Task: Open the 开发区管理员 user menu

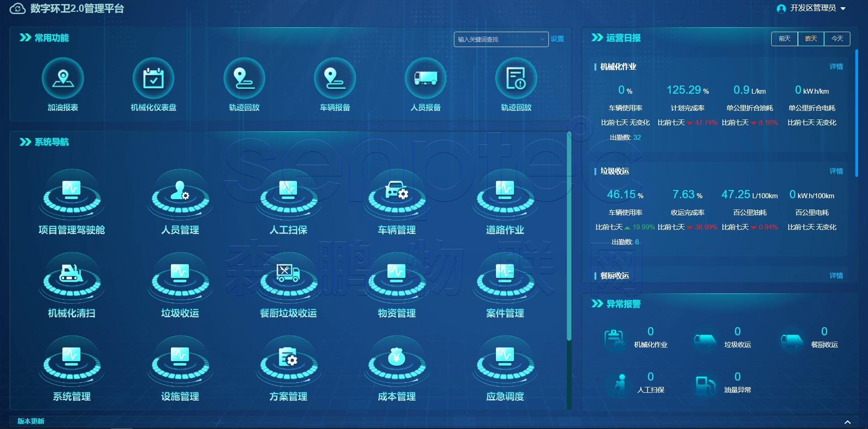Action: [x=812, y=8]
